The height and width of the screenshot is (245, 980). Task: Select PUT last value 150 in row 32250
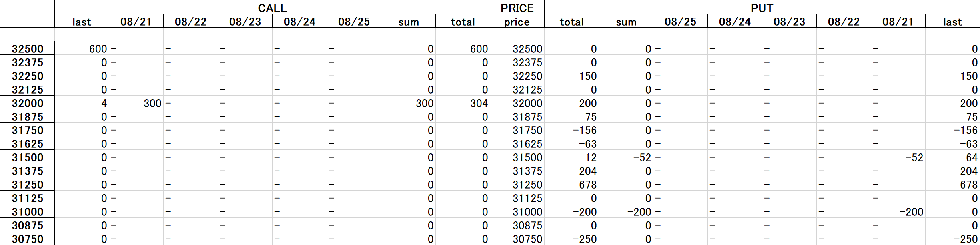[952, 76]
